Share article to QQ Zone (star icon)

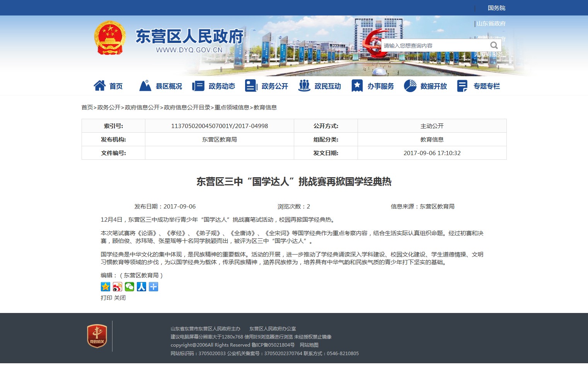click(106, 287)
